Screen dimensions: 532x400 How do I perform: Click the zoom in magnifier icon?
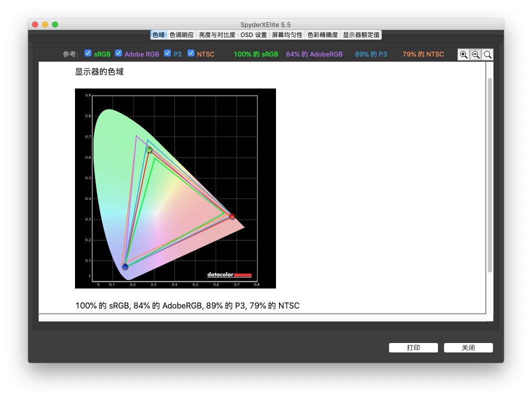coord(463,54)
